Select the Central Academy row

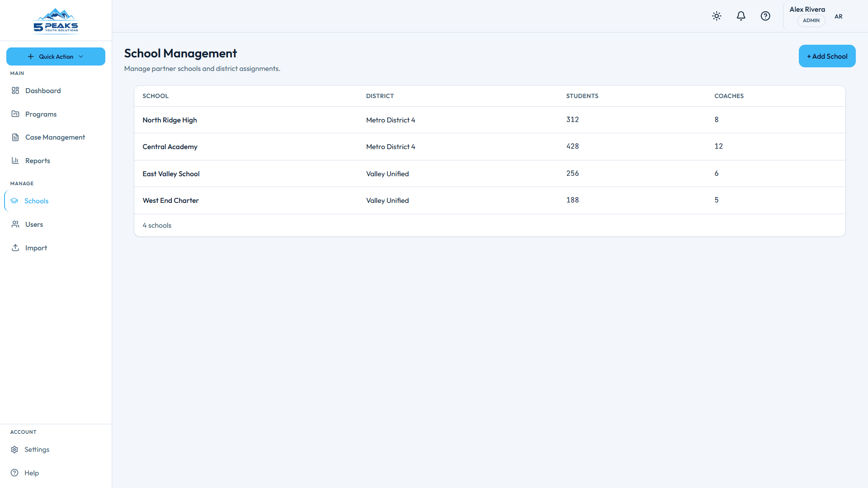point(490,146)
